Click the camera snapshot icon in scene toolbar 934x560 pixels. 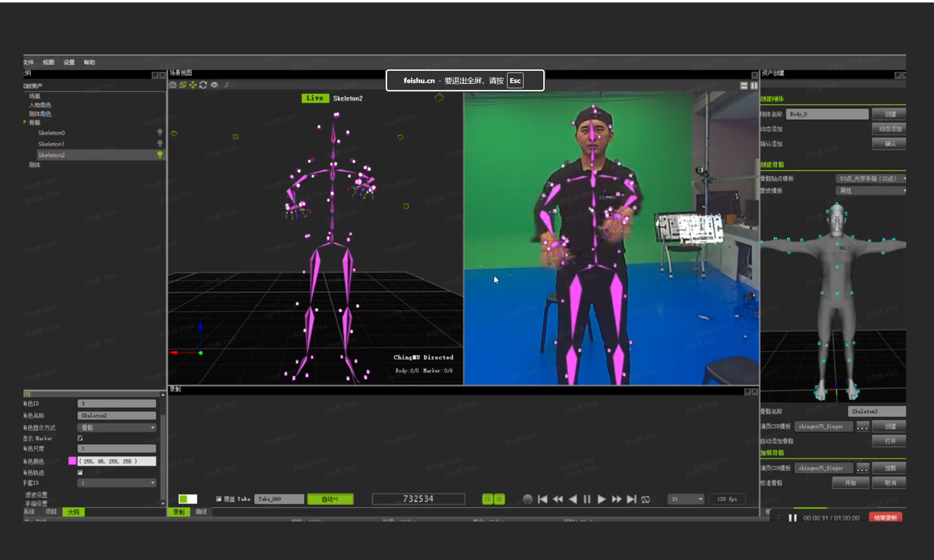coord(173,85)
